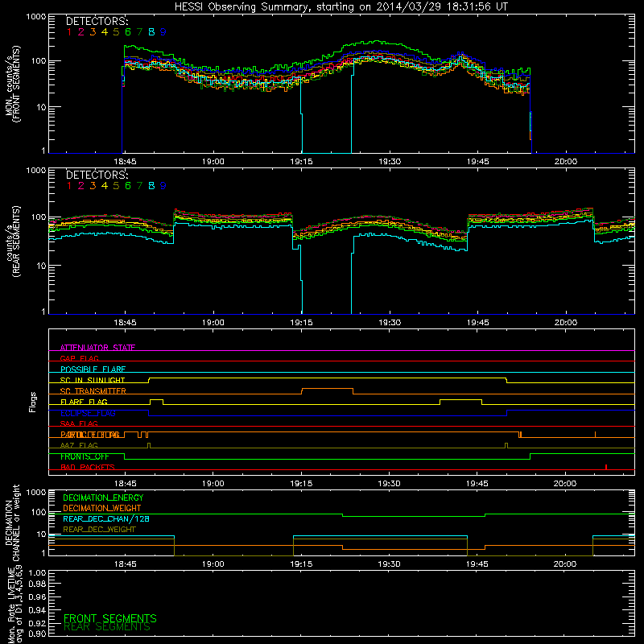
Task: Click yellow detector number 4 in the front segments legend
Action: pos(105,32)
